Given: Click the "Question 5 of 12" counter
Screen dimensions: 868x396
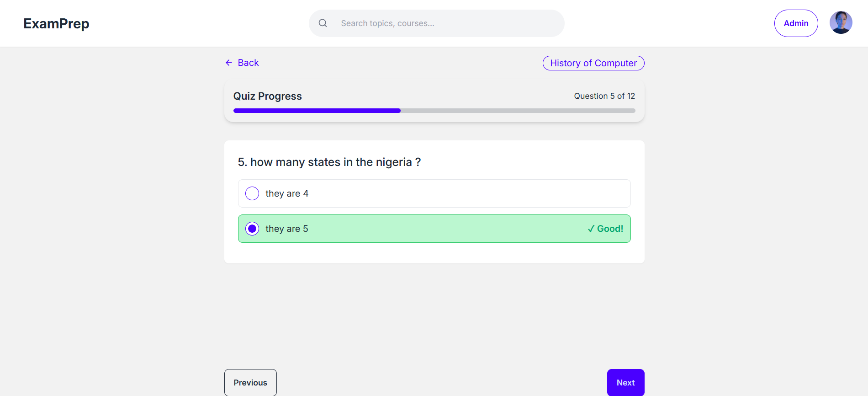Looking at the screenshot, I should pos(604,96).
